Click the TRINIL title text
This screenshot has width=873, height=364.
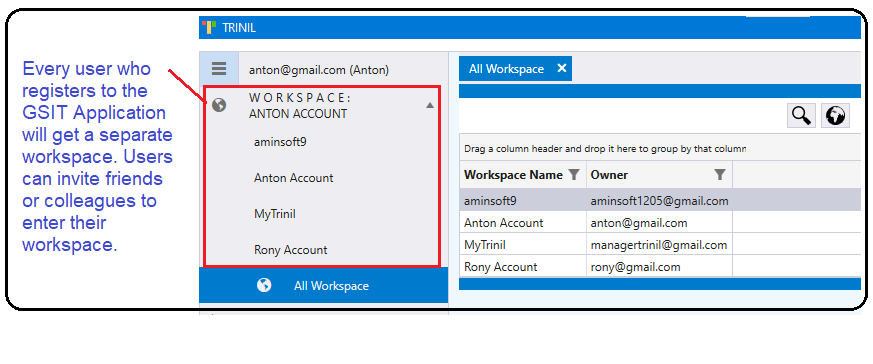pyautogui.click(x=239, y=28)
